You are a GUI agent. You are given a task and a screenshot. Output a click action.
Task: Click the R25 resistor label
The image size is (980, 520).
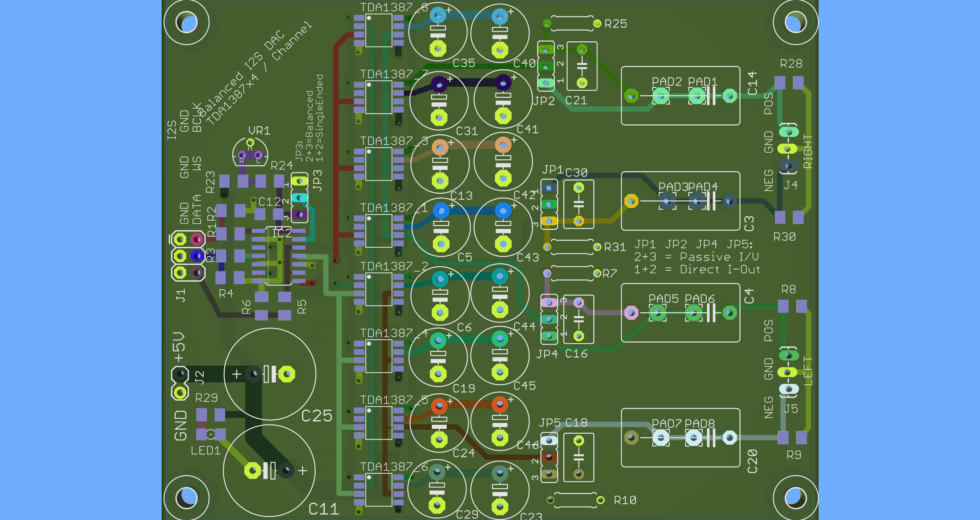point(616,23)
